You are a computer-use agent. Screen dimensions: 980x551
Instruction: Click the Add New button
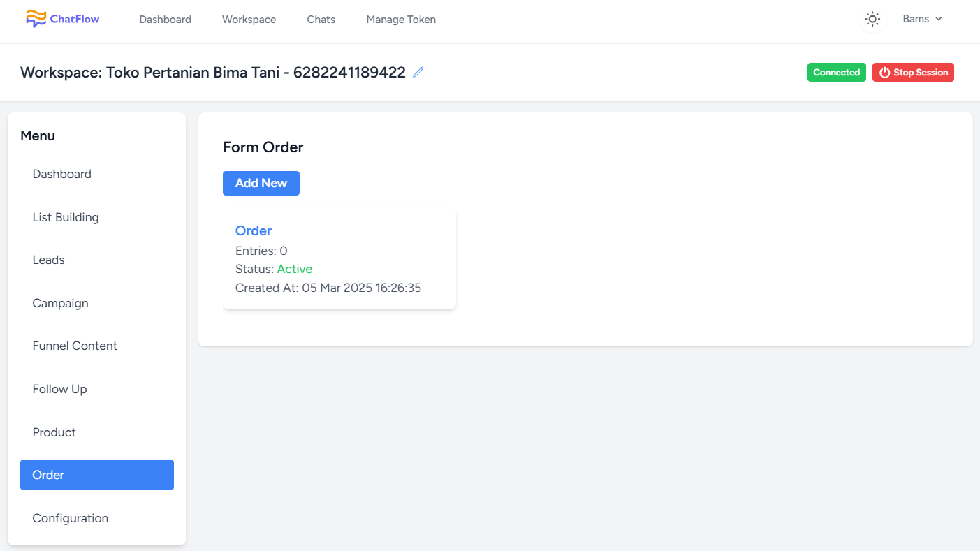261,183
